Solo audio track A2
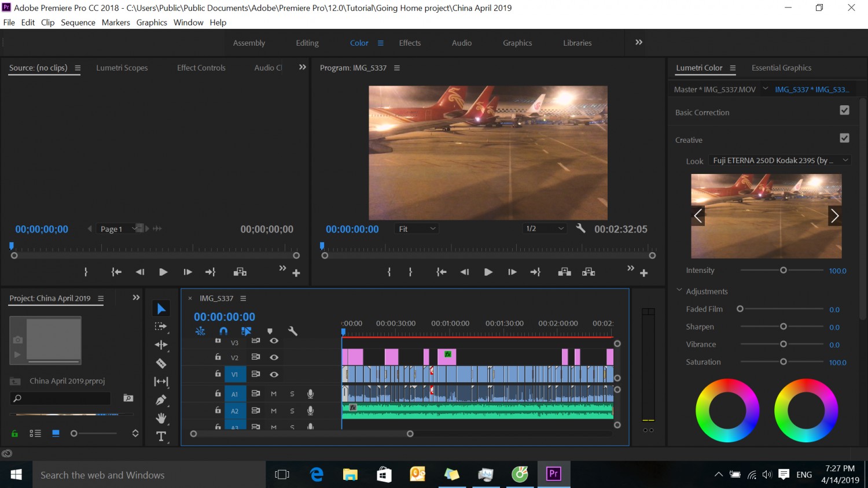 (292, 411)
